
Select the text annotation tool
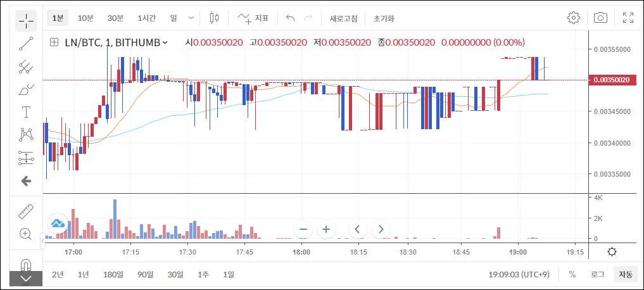point(26,111)
